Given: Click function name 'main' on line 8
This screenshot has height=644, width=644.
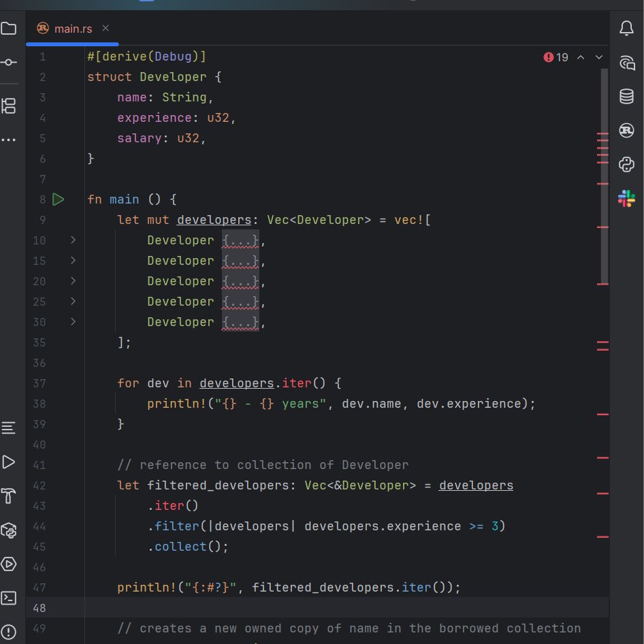Looking at the screenshot, I should click(x=124, y=199).
